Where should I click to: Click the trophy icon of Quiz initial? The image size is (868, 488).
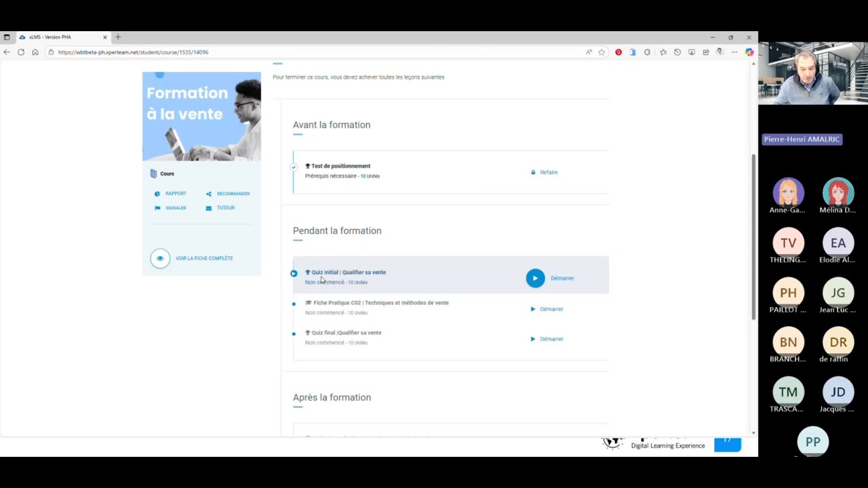click(x=308, y=272)
